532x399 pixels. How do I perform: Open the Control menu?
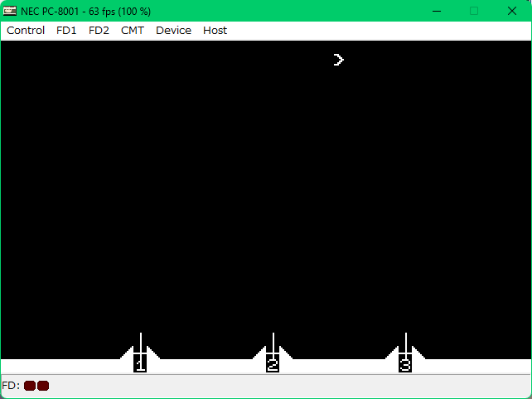click(26, 31)
